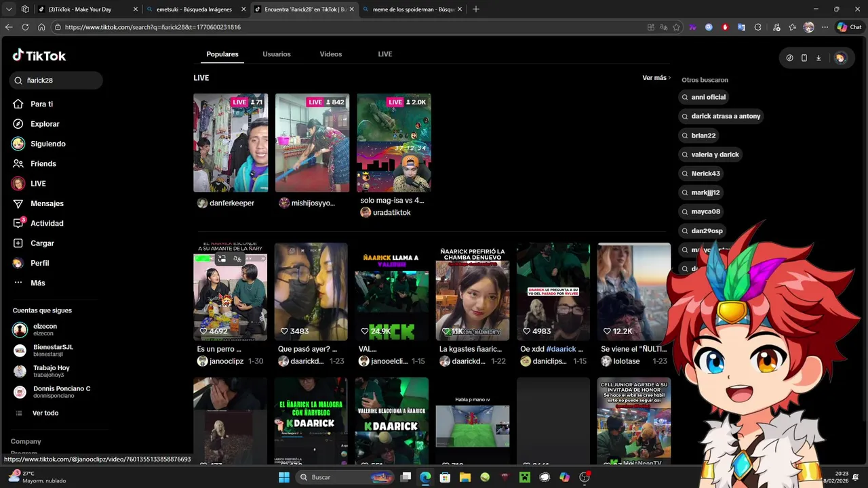Add page to favorites star icon
868x488 pixels.
676,27
